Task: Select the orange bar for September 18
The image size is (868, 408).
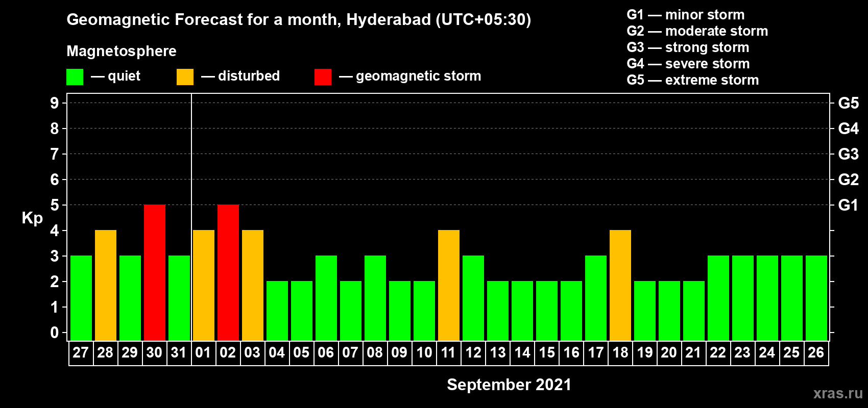Action: [620, 285]
